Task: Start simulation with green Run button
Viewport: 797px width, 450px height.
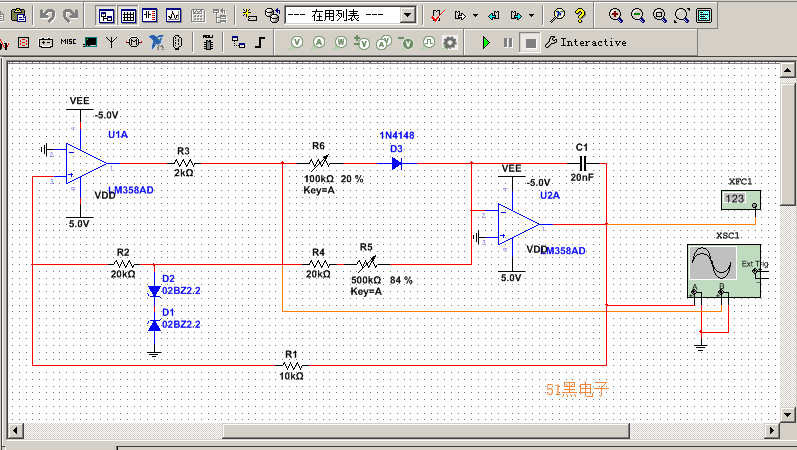Action: pos(486,43)
